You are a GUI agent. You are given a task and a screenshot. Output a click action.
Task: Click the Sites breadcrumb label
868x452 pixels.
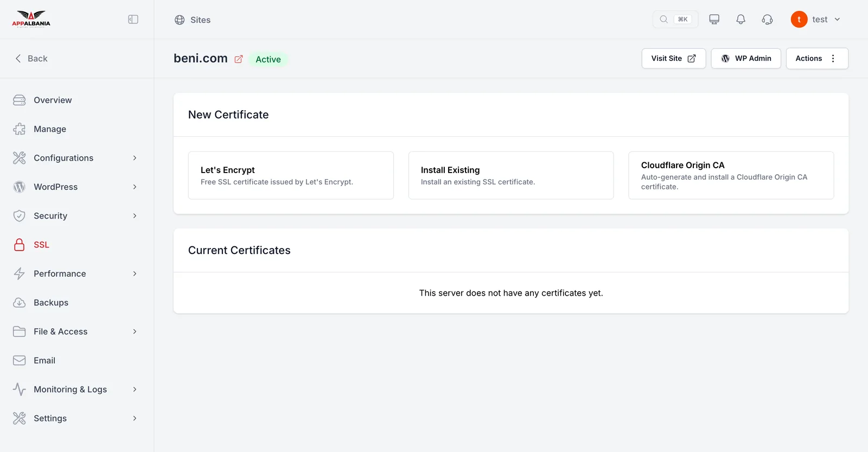tap(200, 20)
